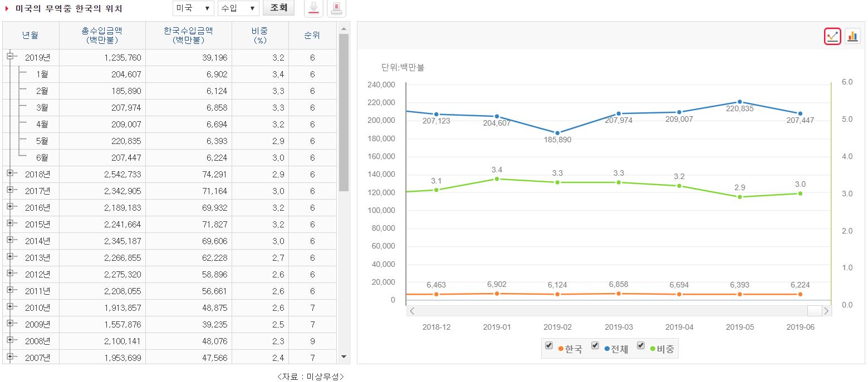Click the 조회 search button
This screenshot has height=382, width=868.
[x=278, y=8]
